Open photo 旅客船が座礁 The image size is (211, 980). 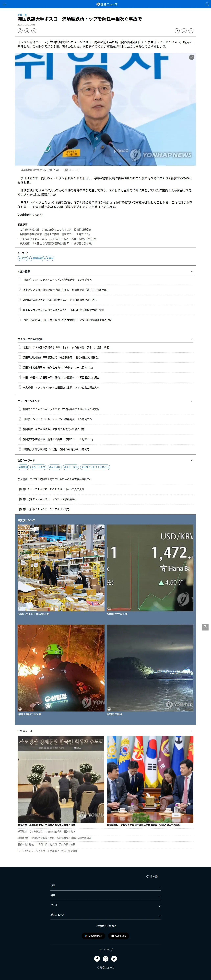click(150, 668)
